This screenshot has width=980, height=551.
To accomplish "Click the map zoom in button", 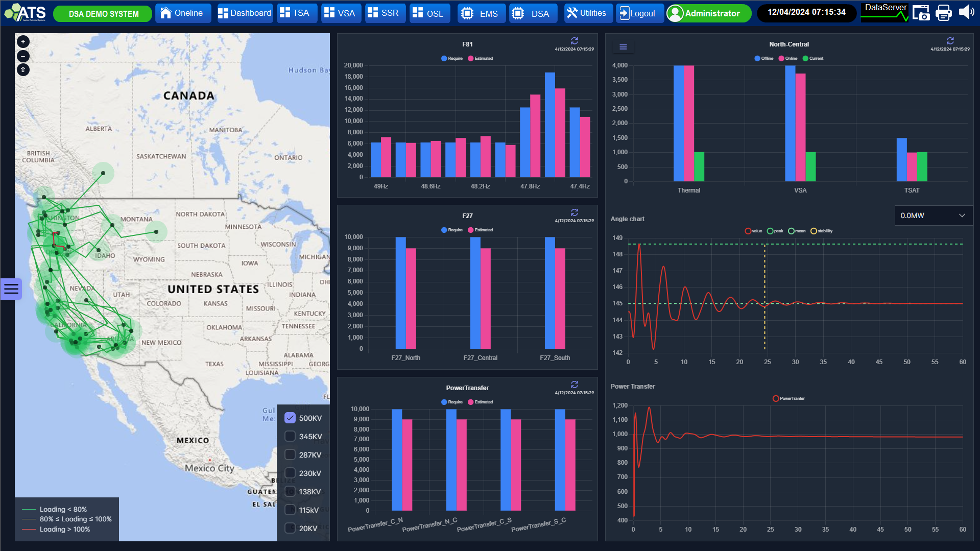I will click(23, 42).
